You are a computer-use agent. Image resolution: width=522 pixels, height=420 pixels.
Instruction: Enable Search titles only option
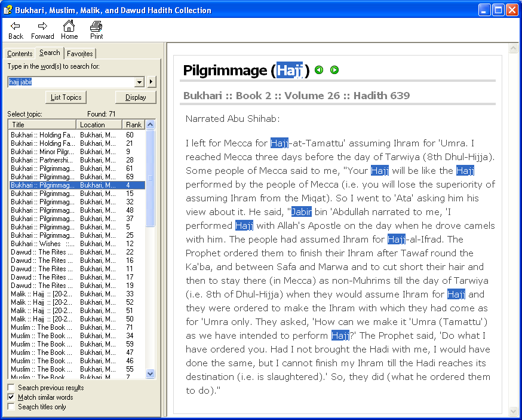[11, 407]
